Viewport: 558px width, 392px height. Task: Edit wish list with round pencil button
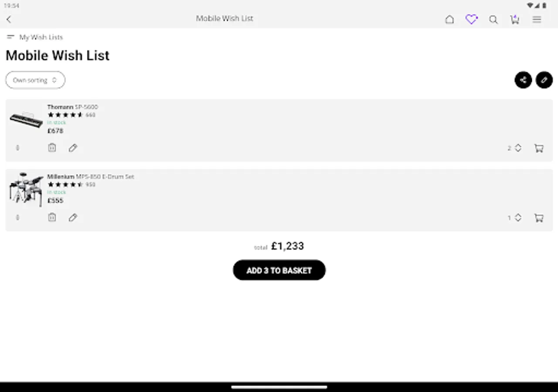click(544, 80)
